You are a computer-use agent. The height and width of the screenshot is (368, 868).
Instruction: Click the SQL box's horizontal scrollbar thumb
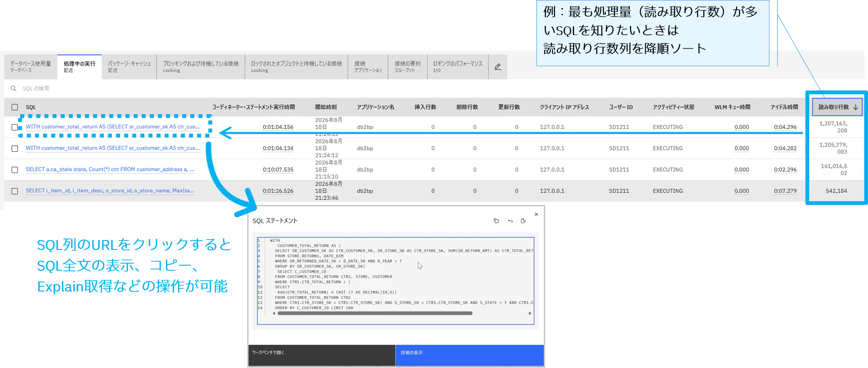(x=375, y=314)
